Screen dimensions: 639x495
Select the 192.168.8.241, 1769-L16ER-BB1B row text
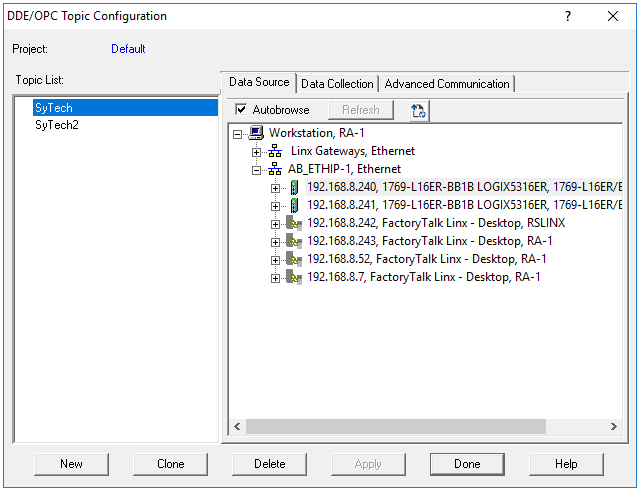coord(464,205)
